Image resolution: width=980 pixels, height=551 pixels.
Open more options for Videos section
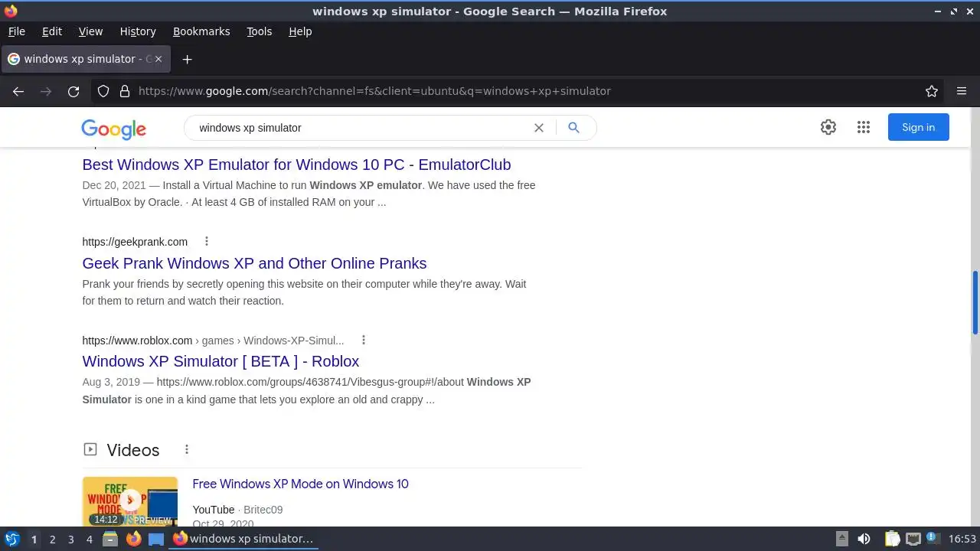(x=186, y=449)
